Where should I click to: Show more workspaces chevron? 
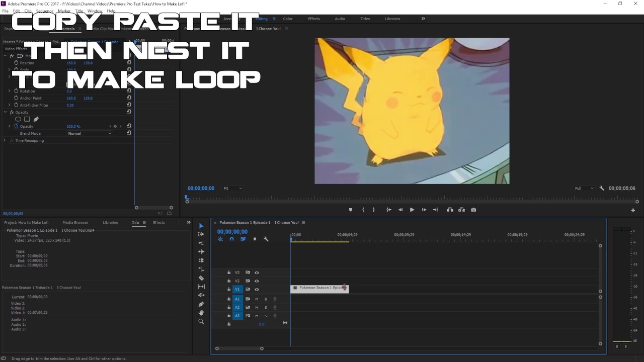(423, 19)
